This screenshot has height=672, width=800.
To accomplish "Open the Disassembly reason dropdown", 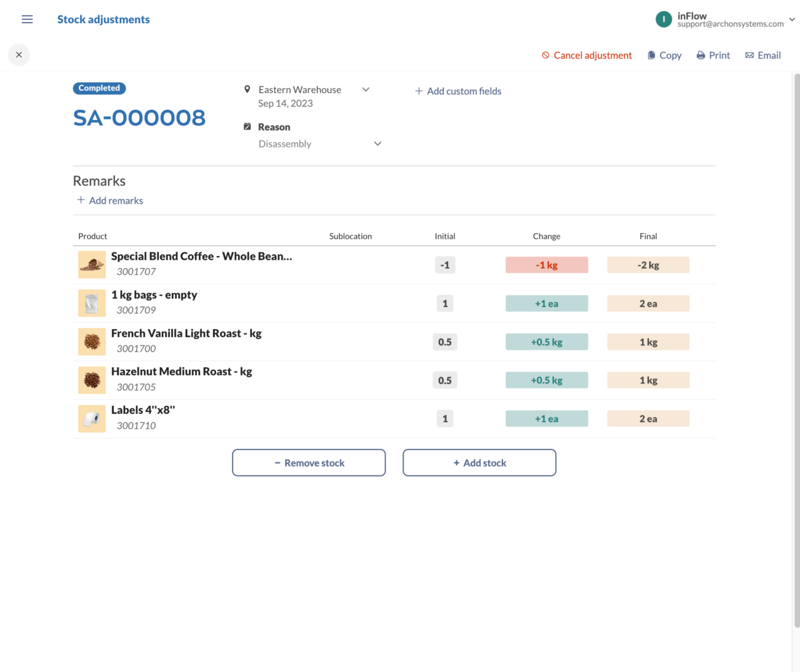I will [x=377, y=144].
